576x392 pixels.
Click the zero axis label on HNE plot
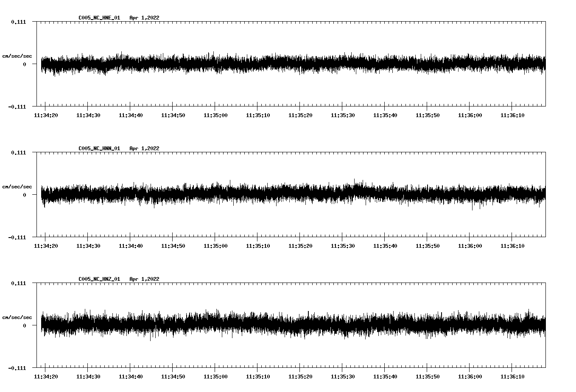tap(25, 64)
